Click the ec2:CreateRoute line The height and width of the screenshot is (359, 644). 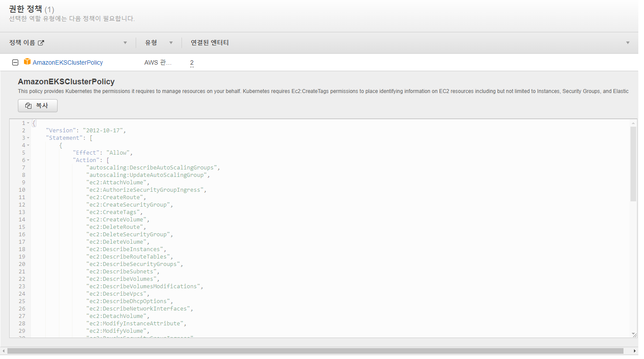[116, 197]
